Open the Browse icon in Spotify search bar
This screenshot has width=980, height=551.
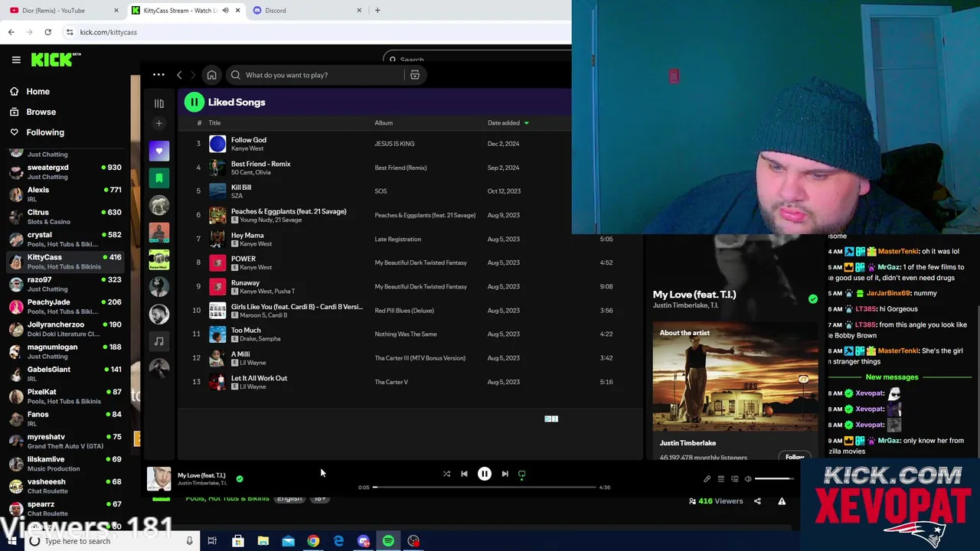click(414, 75)
